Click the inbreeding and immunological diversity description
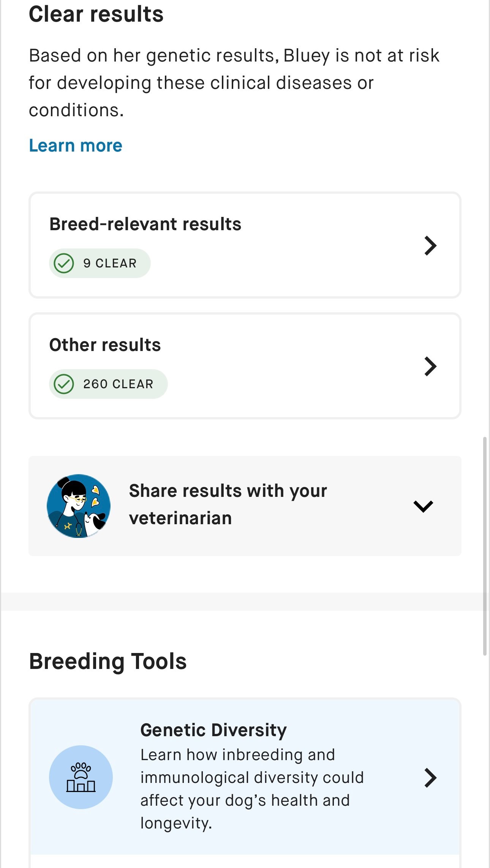 pos(252,789)
